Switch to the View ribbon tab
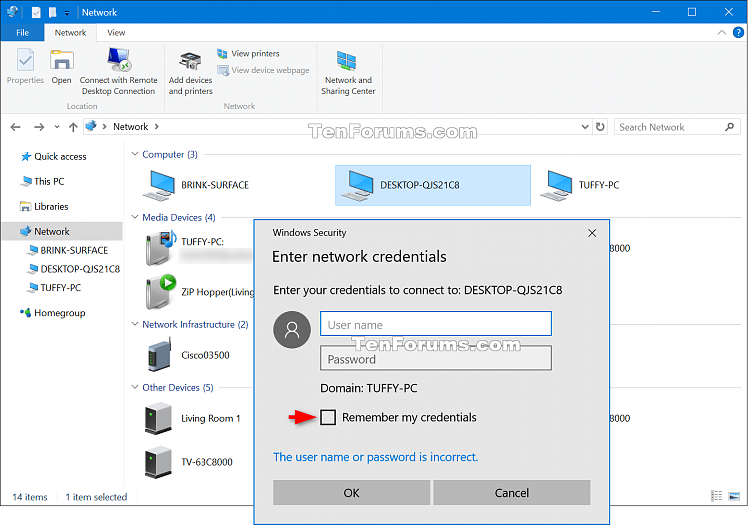Viewport: 750px width, 528px height. pos(116,33)
